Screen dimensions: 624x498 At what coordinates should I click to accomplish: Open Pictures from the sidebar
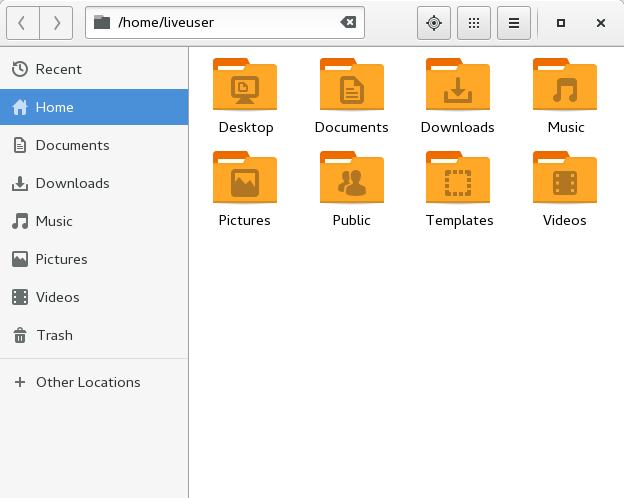tap(94, 259)
